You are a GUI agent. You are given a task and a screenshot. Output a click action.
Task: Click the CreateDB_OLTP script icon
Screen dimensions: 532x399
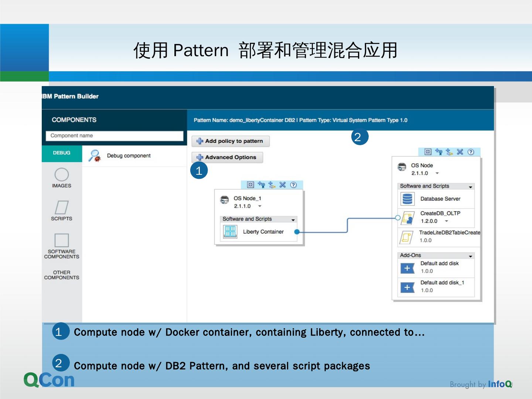click(408, 218)
